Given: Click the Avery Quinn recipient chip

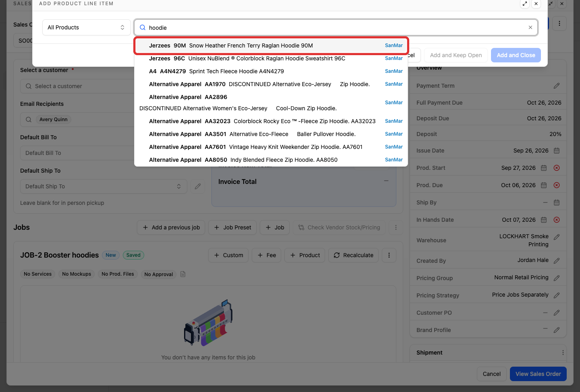Looking at the screenshot, I should coord(54,120).
